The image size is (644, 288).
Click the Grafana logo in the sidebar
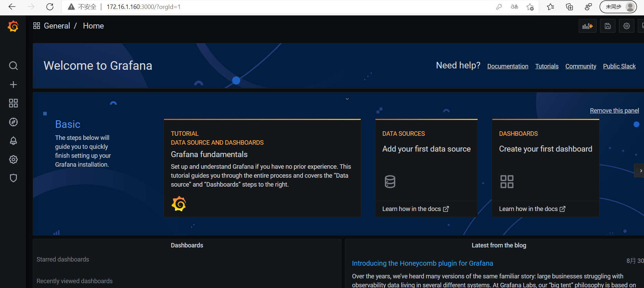click(x=13, y=26)
